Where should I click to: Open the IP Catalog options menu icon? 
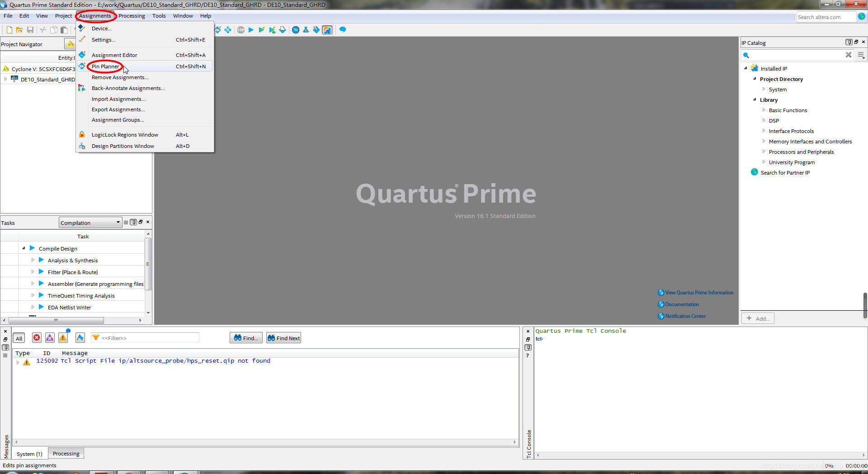point(861,55)
